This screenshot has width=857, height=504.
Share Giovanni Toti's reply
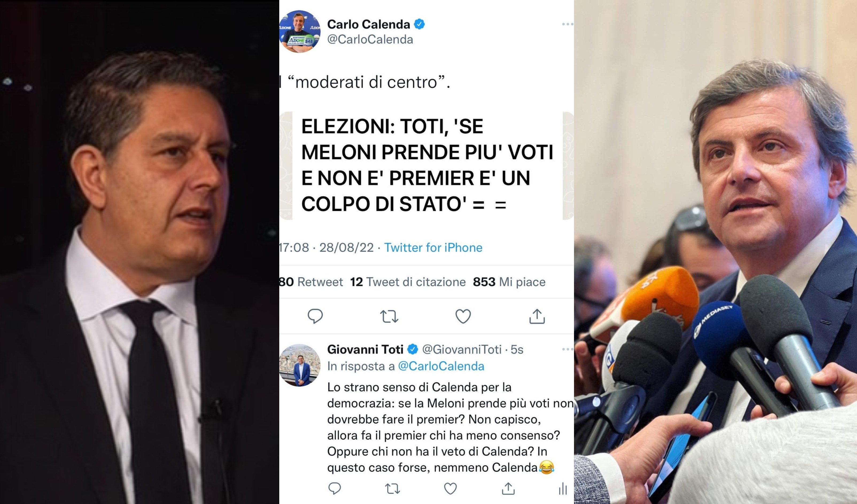point(508,488)
